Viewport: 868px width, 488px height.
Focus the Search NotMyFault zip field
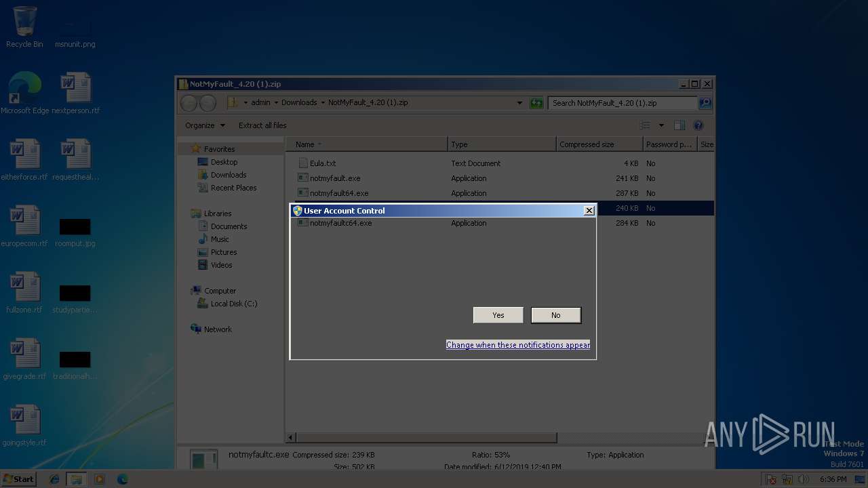point(623,103)
